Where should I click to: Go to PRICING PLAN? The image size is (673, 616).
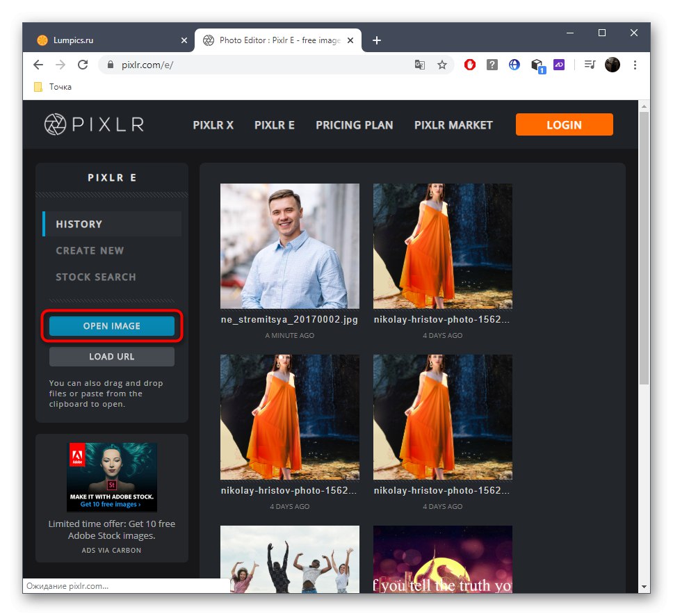click(355, 125)
